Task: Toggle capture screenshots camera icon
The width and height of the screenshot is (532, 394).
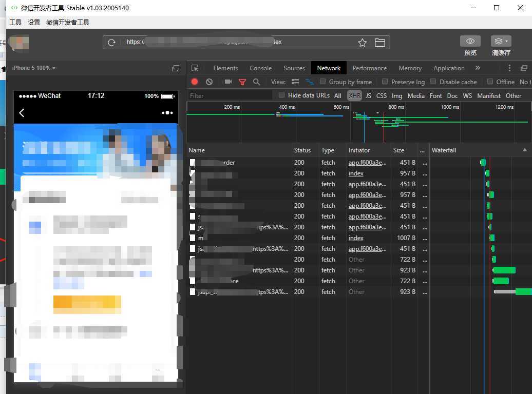Action: (x=228, y=82)
